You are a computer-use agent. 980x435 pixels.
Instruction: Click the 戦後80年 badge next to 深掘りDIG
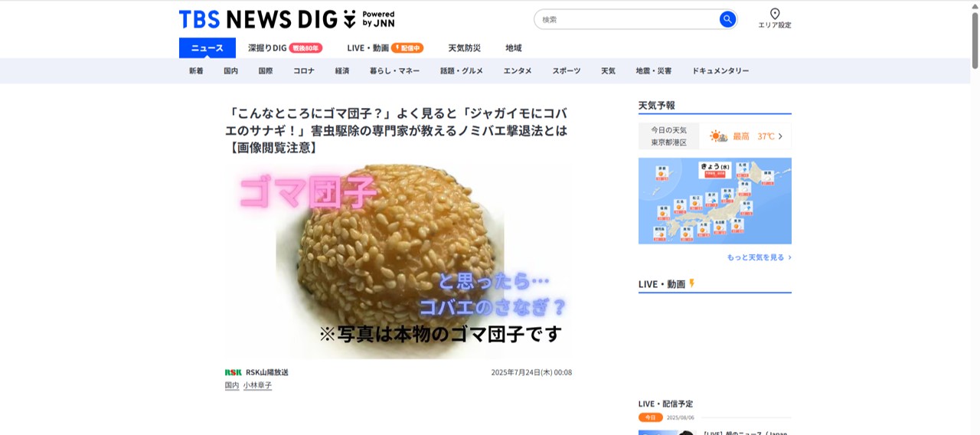306,48
